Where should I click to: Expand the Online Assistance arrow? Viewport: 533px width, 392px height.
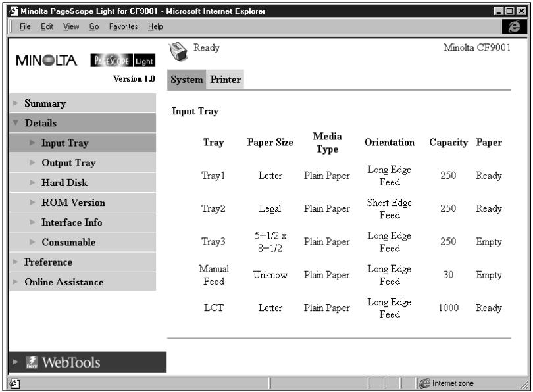(15, 282)
